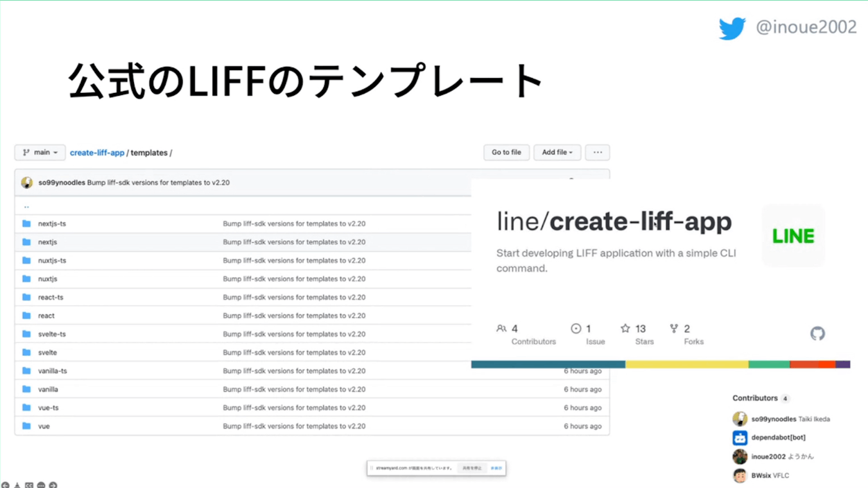Image resolution: width=868 pixels, height=488 pixels.
Task: Click the yellow language bar segment
Action: pos(687,364)
